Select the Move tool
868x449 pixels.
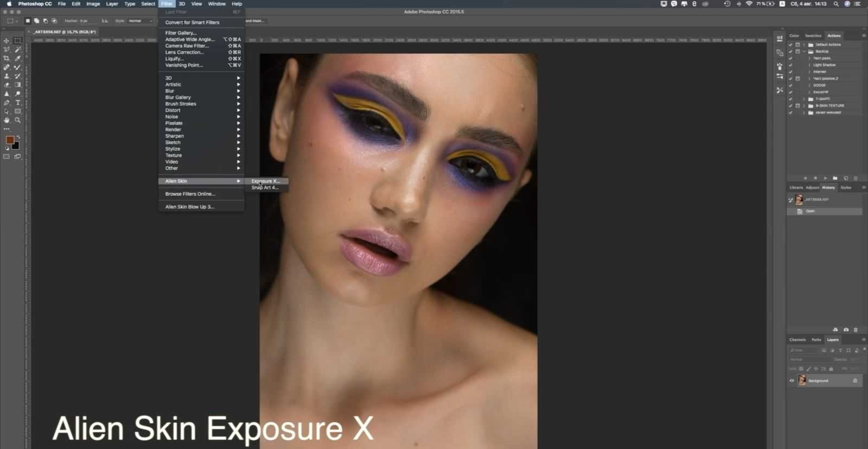[x=7, y=41]
